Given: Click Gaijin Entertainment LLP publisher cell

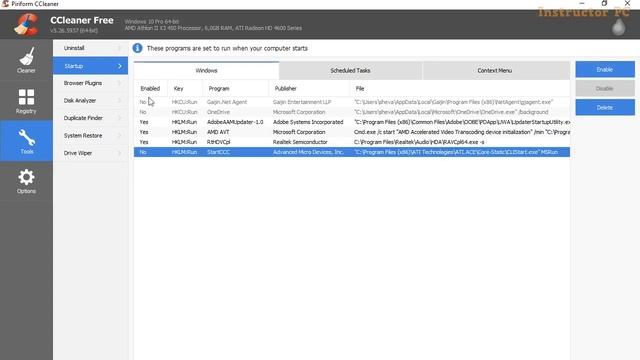Looking at the screenshot, I should click(302, 102).
